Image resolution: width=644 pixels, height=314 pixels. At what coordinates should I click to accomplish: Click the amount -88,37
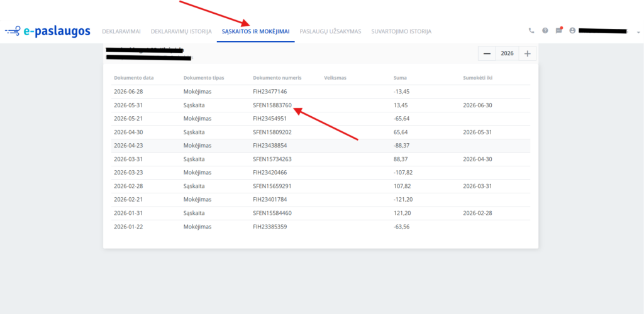click(x=401, y=146)
